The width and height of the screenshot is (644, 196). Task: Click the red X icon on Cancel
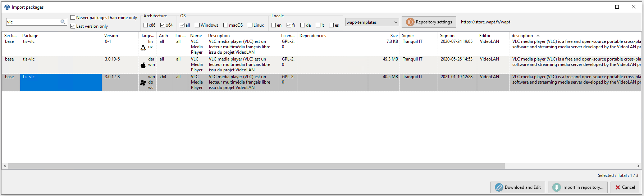pos(618,187)
